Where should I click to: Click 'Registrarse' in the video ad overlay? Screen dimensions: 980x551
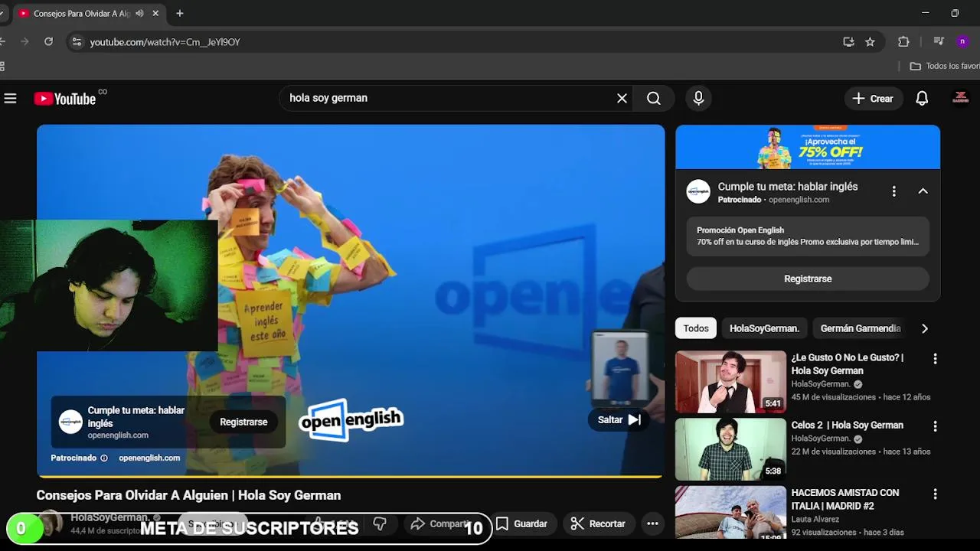point(243,422)
